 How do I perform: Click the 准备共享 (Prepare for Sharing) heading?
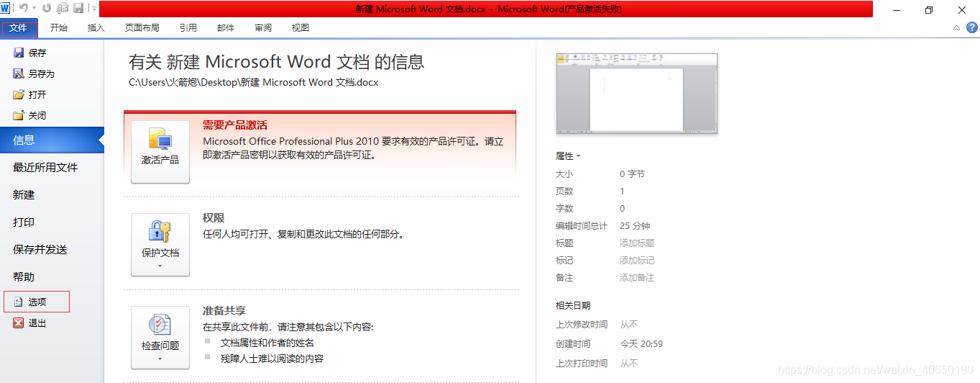(224, 310)
